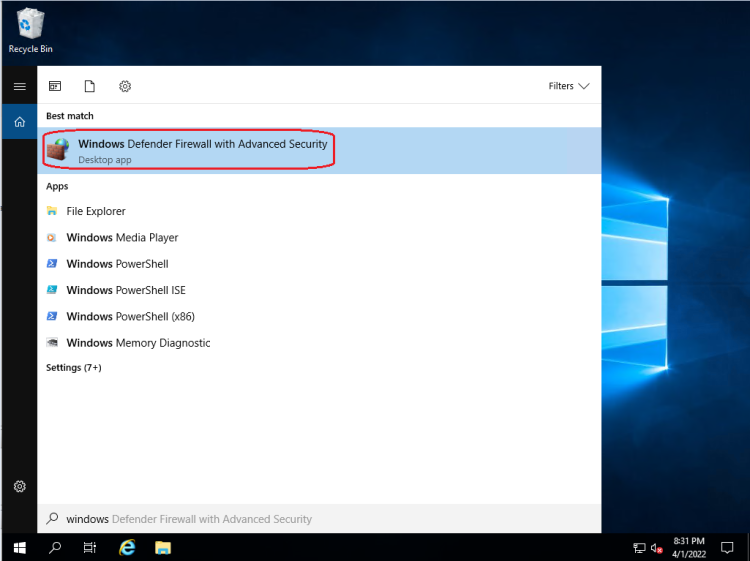Open Task View on taskbar
Viewport: 750px width, 561px height.
coord(90,547)
